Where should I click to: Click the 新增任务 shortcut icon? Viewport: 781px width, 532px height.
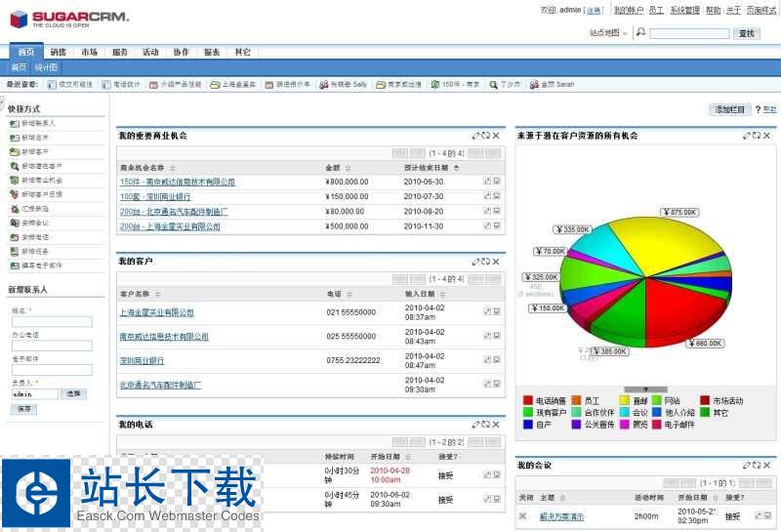[x=15, y=252]
